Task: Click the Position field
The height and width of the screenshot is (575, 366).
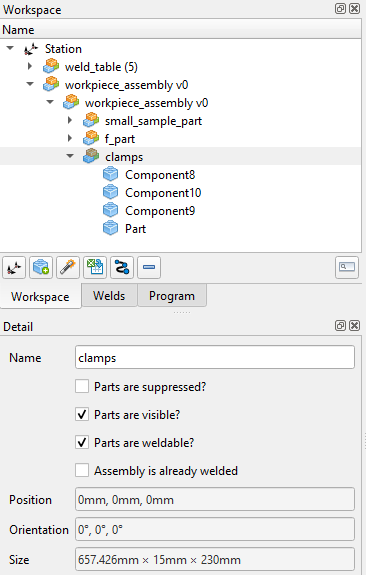Action: click(215, 499)
